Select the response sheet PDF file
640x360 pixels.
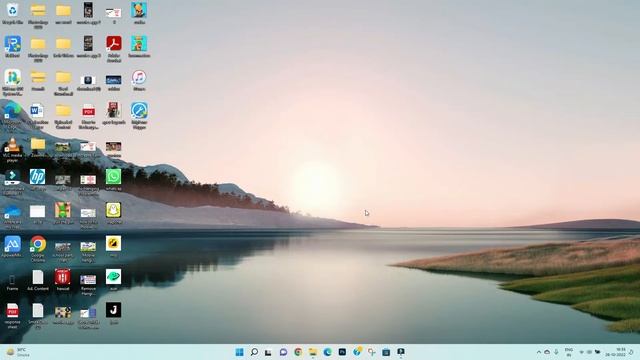click(12, 316)
